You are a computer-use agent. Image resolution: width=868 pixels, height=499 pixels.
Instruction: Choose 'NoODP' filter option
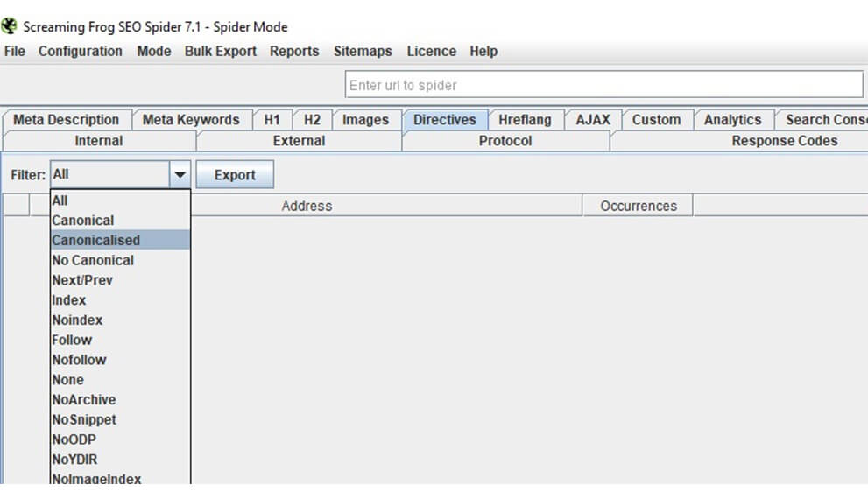pos(120,439)
